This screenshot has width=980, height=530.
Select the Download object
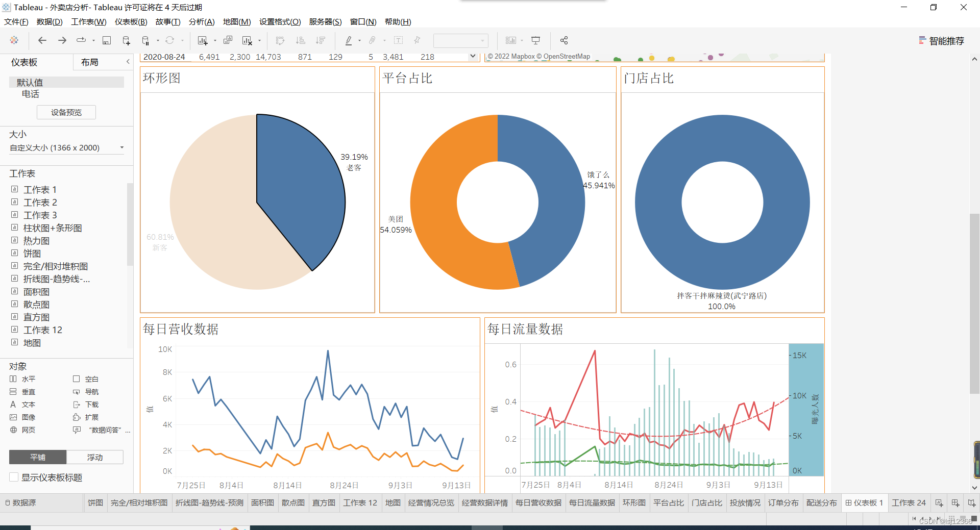86,405
